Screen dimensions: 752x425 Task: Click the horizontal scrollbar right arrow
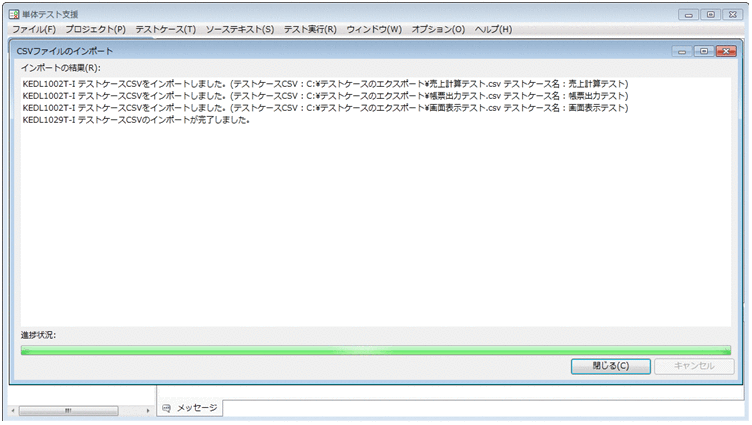[x=148, y=411]
